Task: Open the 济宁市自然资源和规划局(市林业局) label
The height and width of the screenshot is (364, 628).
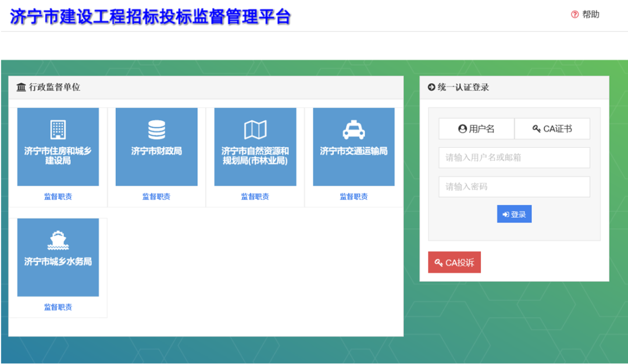Action: [x=255, y=155]
